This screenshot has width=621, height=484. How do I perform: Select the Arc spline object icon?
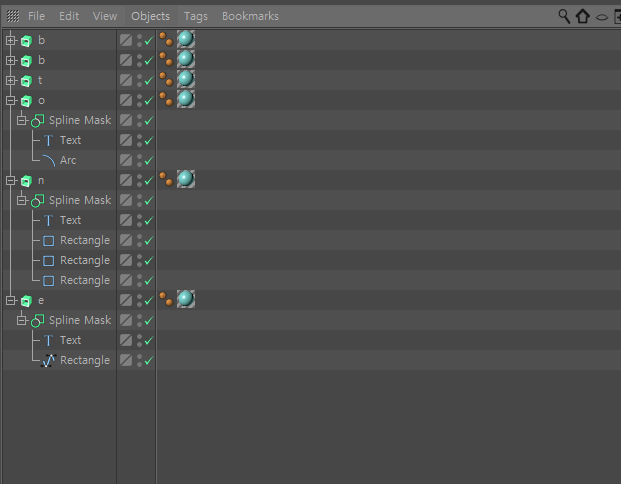tap(49, 160)
